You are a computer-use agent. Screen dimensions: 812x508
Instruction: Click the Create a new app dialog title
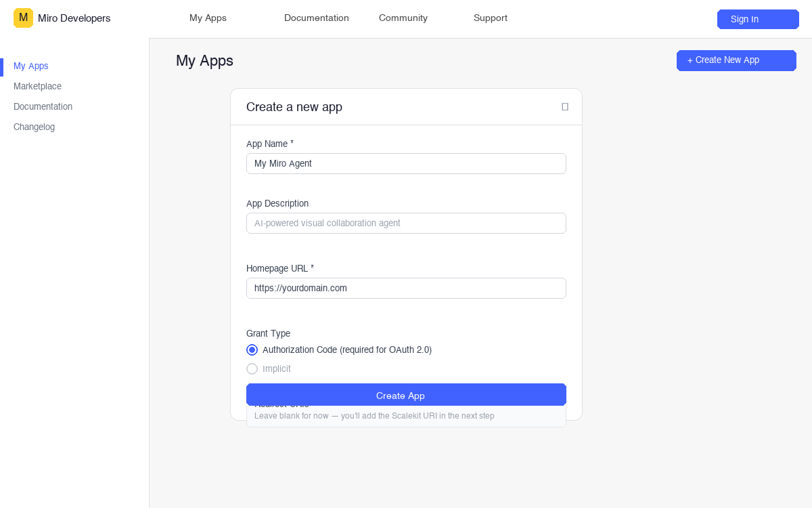tap(294, 106)
